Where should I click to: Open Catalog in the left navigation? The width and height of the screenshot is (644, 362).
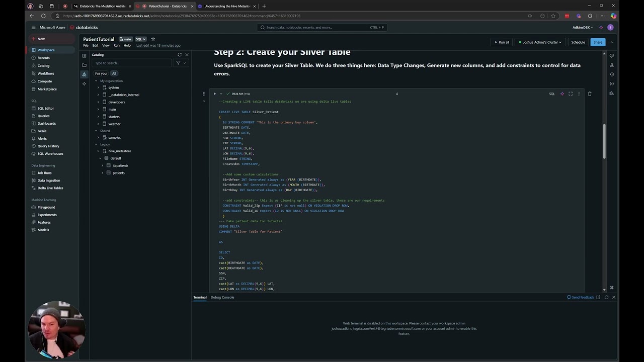(x=43, y=65)
